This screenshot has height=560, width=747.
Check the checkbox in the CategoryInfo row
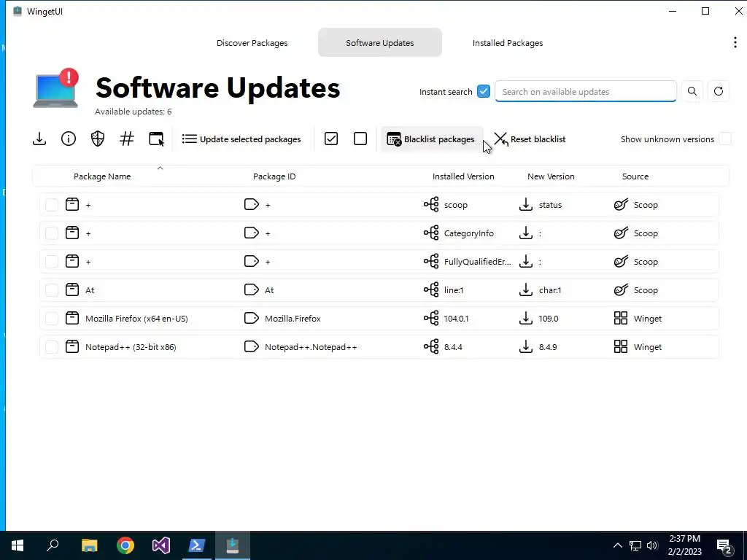(x=52, y=233)
